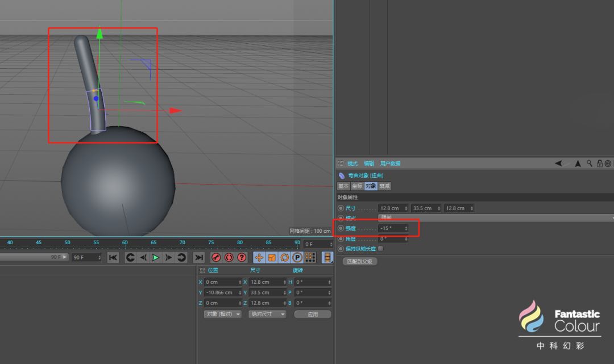Click the lock icon in attributes panel
This screenshot has width=614, height=364.
pos(599,164)
